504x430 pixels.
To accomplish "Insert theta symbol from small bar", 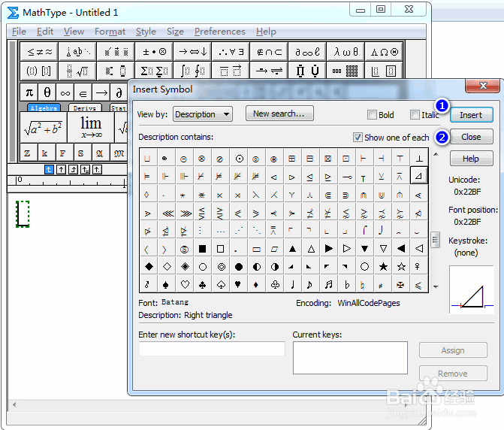I will (47, 92).
